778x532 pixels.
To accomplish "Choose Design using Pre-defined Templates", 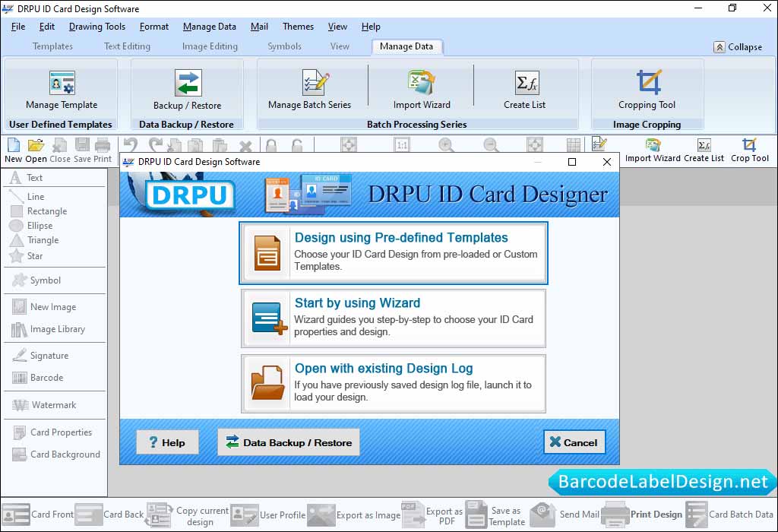I will tap(394, 253).
